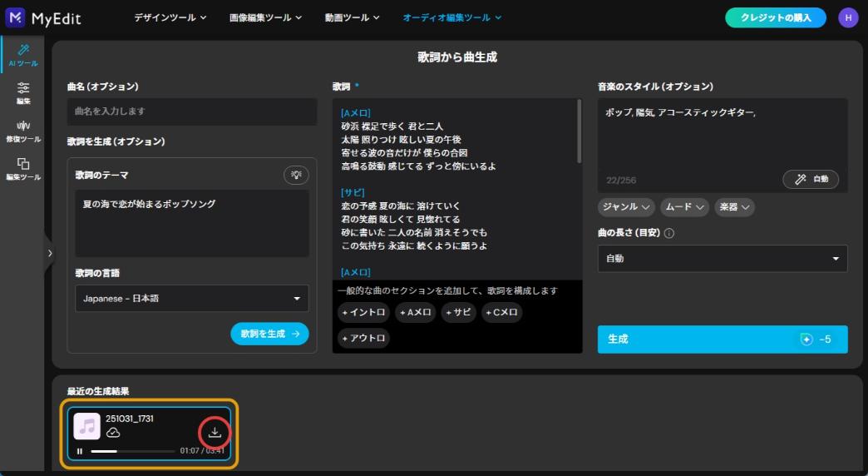
Task: Open the 曲の長さ 自動 dropdown
Action: (x=723, y=259)
